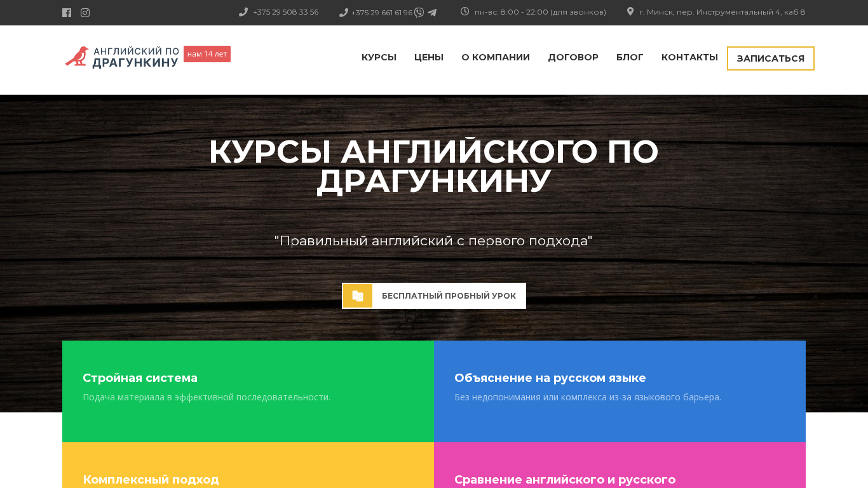Open О КОМПАНИИ in the navigation
Screen dimensions: 868x488
496,57
